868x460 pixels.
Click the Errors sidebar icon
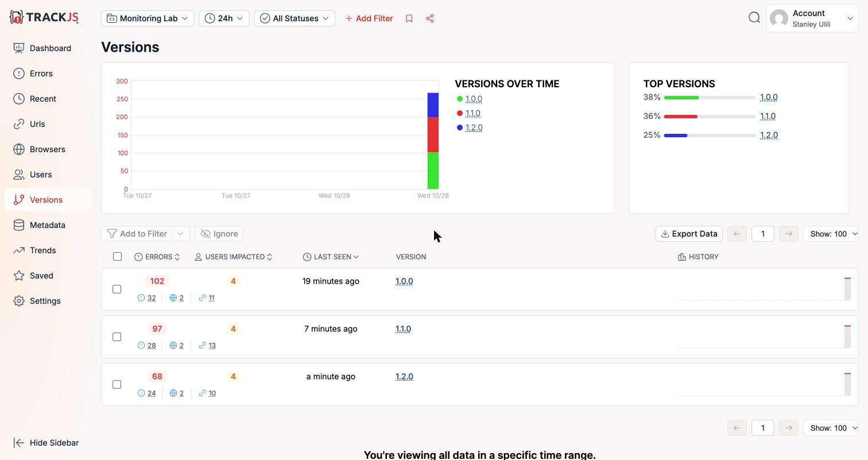(x=19, y=74)
